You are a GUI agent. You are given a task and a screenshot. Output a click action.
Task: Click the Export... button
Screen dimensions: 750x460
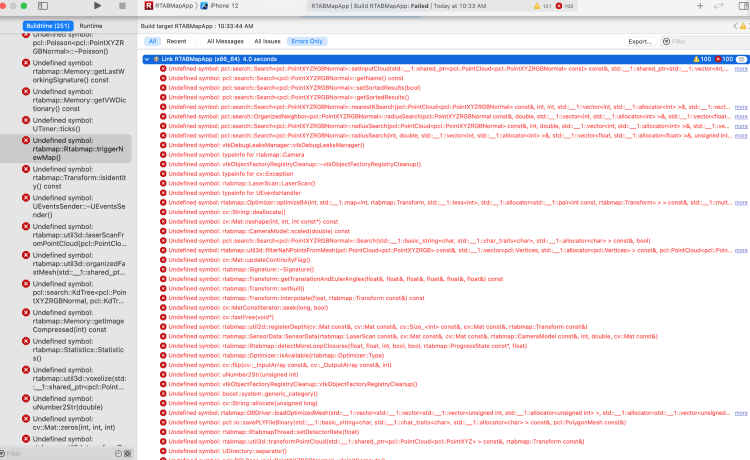pyautogui.click(x=640, y=41)
